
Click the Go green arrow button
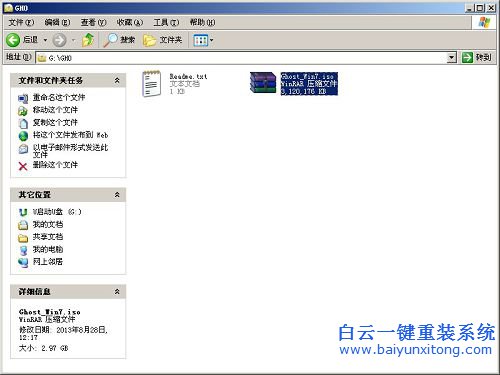[x=467, y=57]
